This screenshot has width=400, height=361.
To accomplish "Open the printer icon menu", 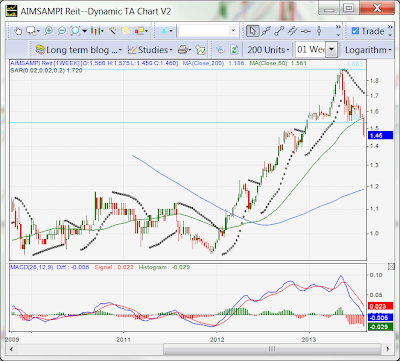I will [x=184, y=50].
